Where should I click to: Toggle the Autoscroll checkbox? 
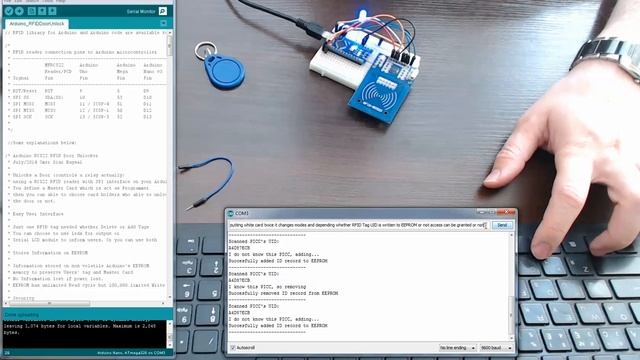pos(233,348)
